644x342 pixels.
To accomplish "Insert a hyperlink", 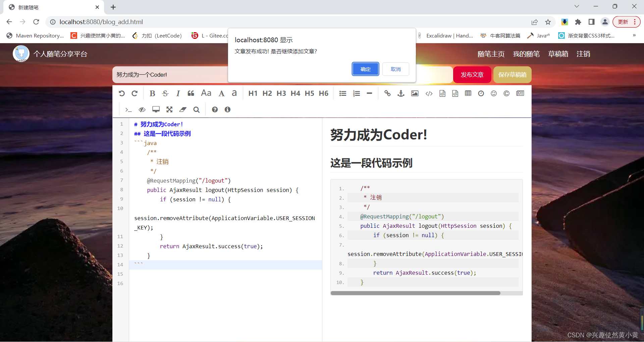I will coord(387,93).
